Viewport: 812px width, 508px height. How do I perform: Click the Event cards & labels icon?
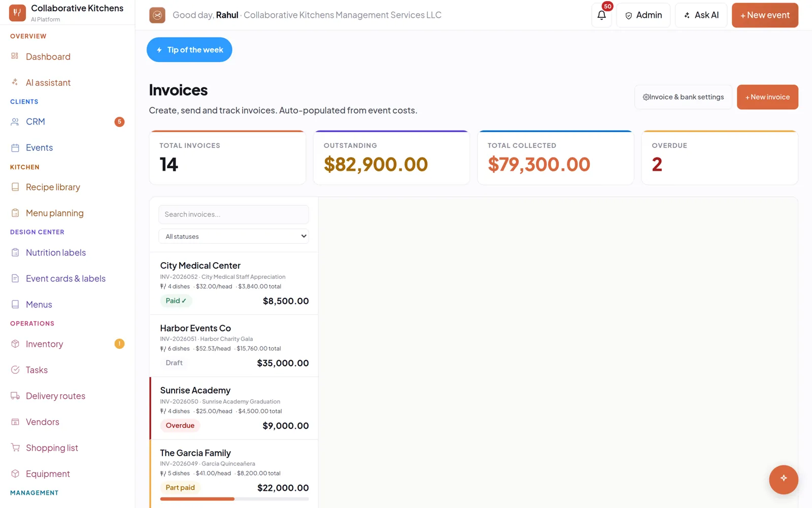15,278
